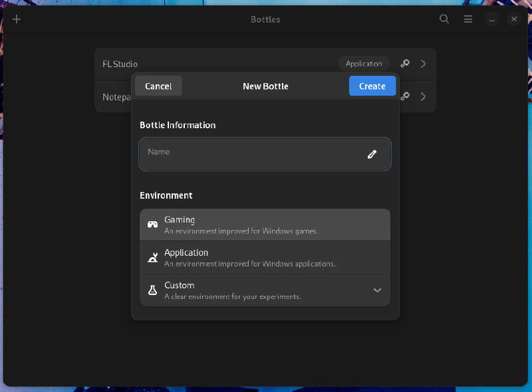Viewport: 532px width, 392px height.
Task: Click the plus icon to add a bottle
Action: [x=17, y=19]
